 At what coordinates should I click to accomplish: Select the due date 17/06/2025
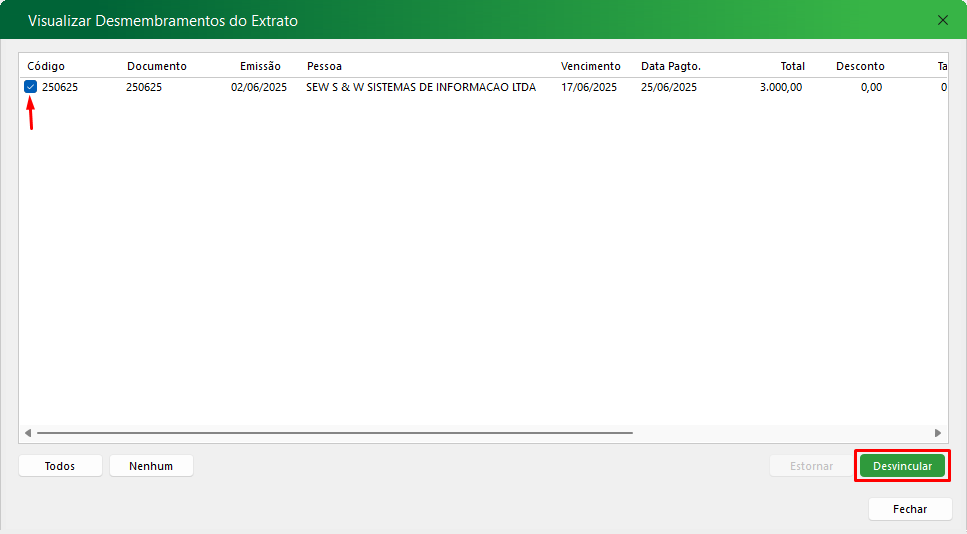[589, 87]
